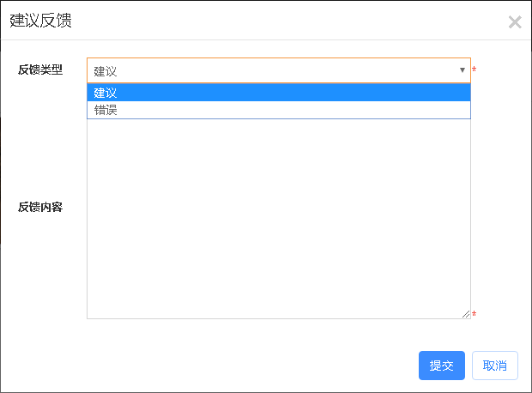Click the 反馈内容 label

(x=40, y=207)
